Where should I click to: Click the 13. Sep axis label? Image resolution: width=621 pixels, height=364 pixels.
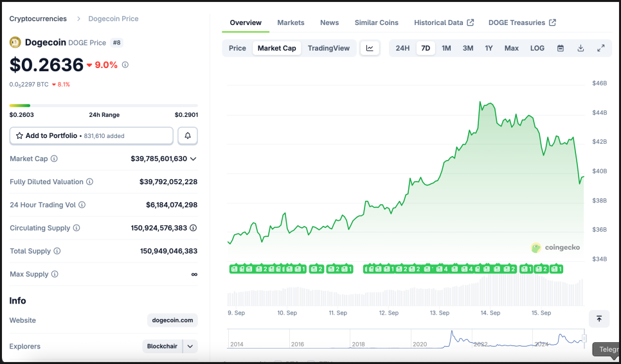pyautogui.click(x=439, y=313)
